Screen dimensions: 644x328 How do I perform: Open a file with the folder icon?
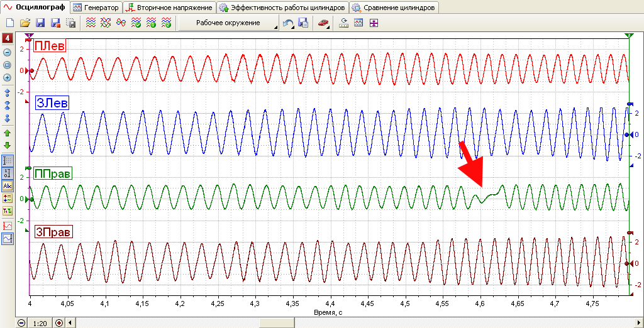(x=25, y=23)
